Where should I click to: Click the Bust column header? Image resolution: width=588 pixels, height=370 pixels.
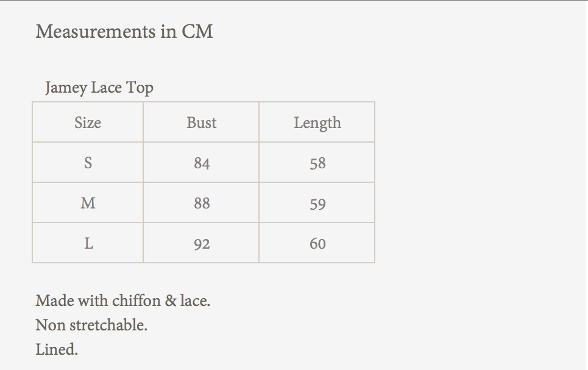[x=201, y=123]
